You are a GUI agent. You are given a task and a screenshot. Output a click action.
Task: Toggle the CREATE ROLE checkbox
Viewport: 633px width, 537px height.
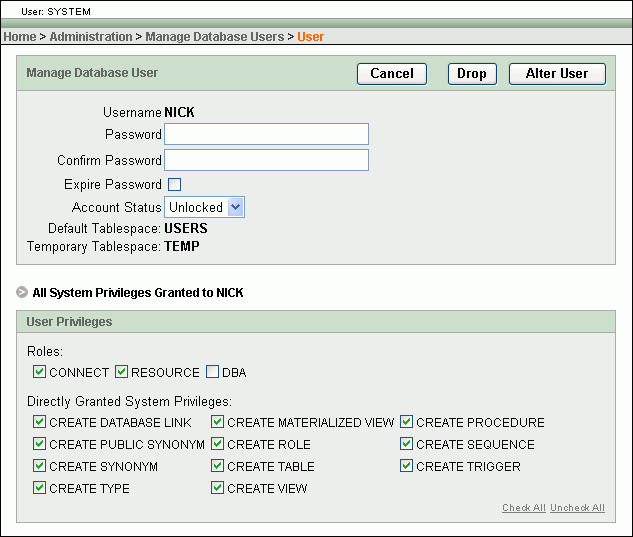(217, 444)
